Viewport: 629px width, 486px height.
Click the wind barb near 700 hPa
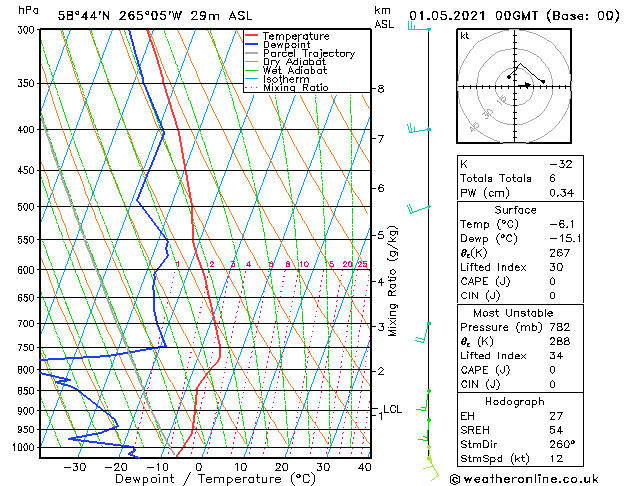pos(428,324)
